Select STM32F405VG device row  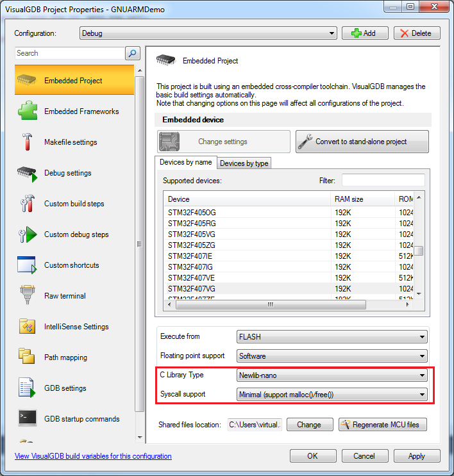[x=288, y=234]
